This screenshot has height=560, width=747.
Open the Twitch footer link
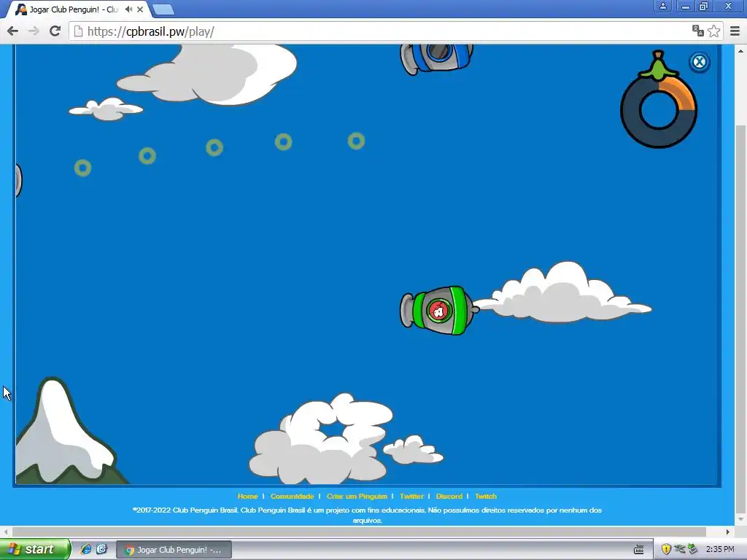(x=486, y=496)
